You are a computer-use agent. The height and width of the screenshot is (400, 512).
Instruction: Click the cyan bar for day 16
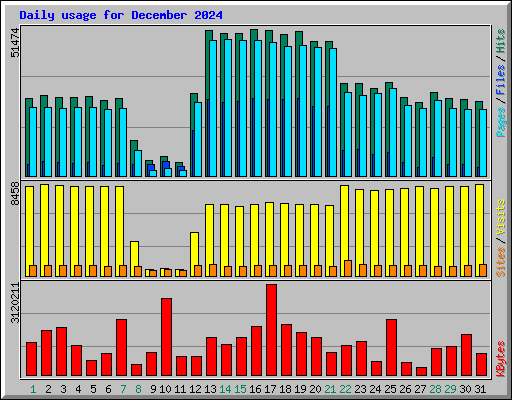point(258,109)
